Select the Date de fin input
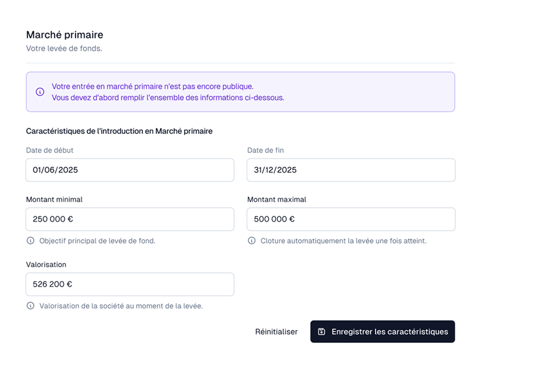The width and height of the screenshot is (543, 392). click(x=350, y=170)
